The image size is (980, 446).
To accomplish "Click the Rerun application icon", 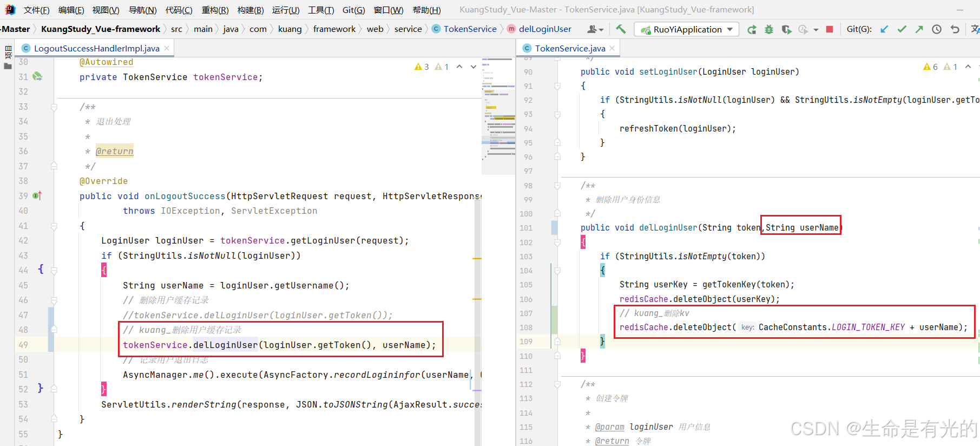I will pyautogui.click(x=752, y=29).
